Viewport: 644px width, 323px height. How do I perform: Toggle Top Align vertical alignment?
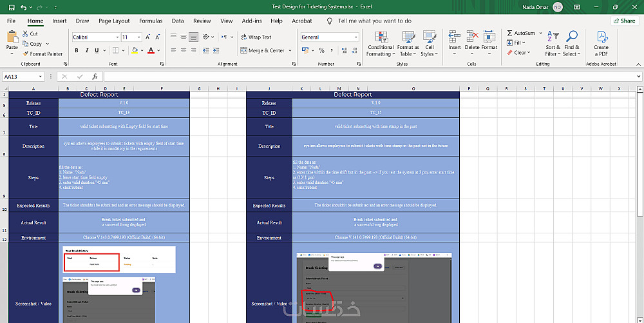pyautogui.click(x=173, y=37)
